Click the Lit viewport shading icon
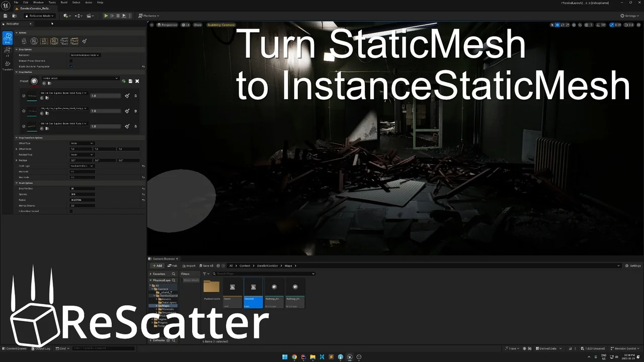 tap(186, 25)
